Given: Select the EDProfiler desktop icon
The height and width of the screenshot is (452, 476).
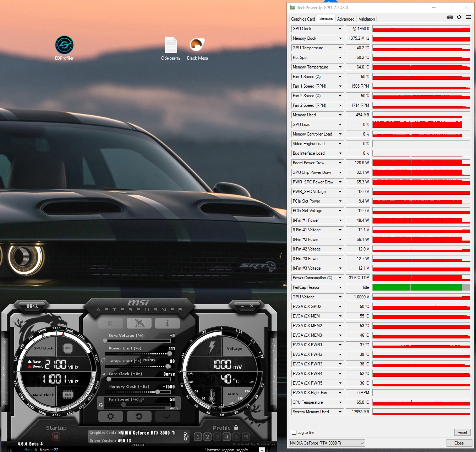Looking at the screenshot, I should point(64,48).
